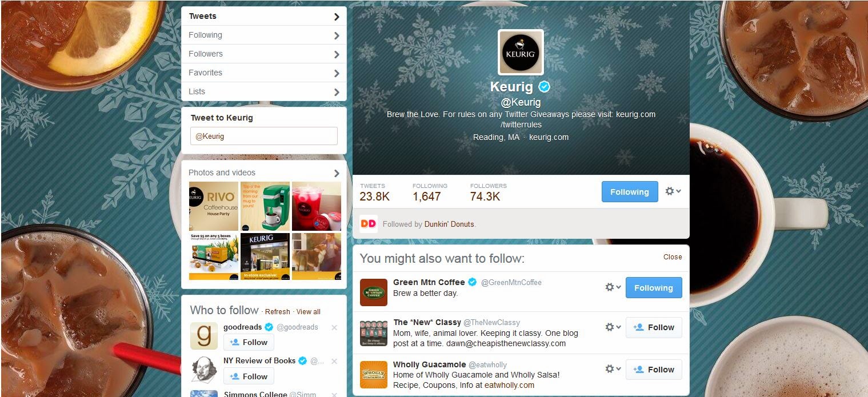
Task: Expand the Photos and videos section
Action: [x=264, y=173]
